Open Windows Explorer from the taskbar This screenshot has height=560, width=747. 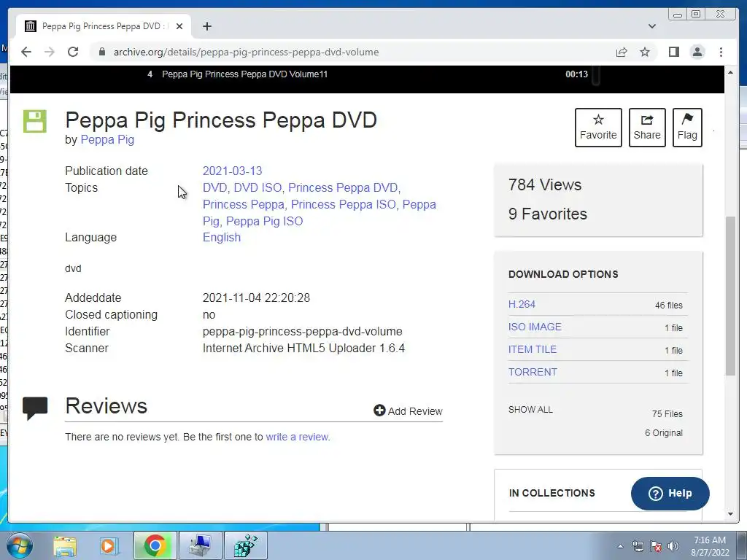click(x=65, y=545)
